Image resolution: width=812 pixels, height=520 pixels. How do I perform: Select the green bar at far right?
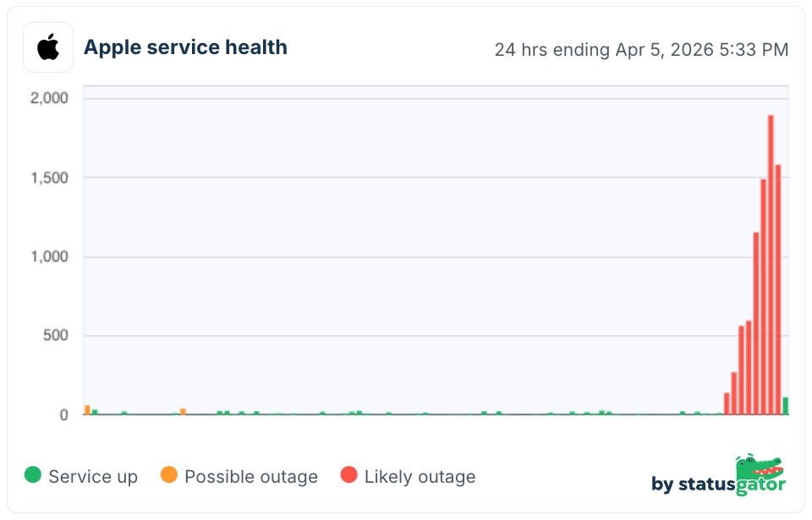click(786, 406)
